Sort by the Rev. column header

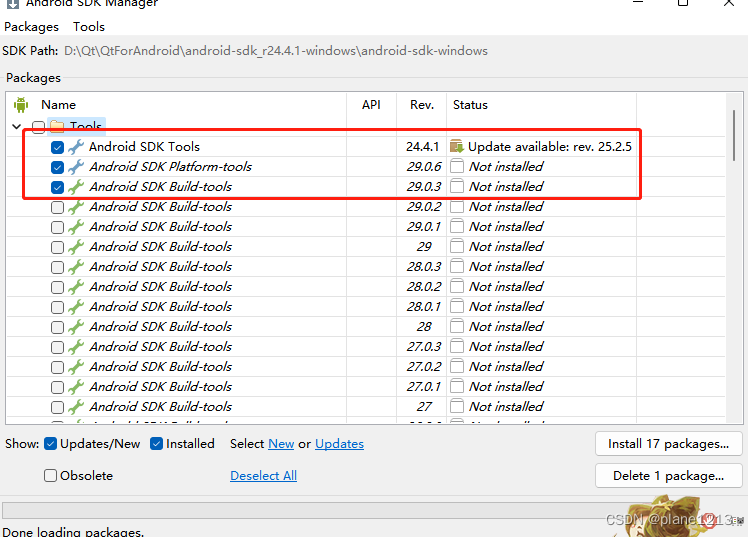[x=422, y=105]
